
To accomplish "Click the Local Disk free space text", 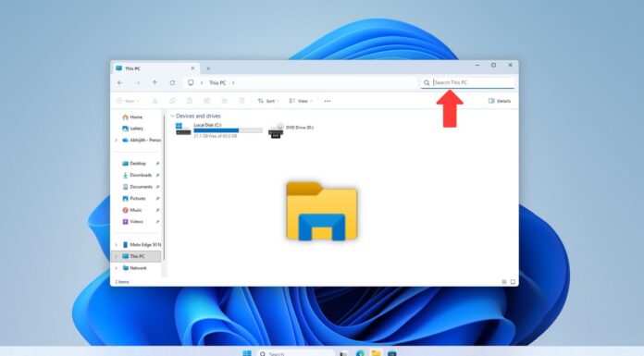I will (216, 136).
